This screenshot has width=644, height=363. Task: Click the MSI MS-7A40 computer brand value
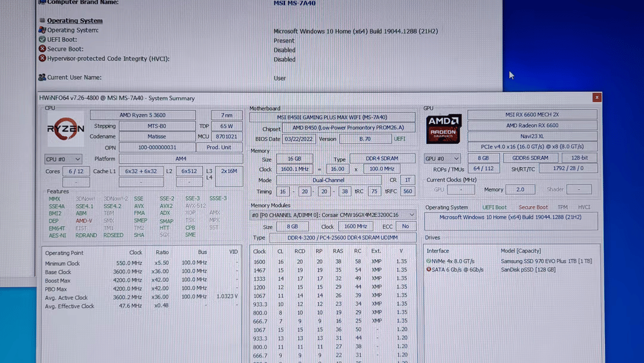(x=295, y=4)
